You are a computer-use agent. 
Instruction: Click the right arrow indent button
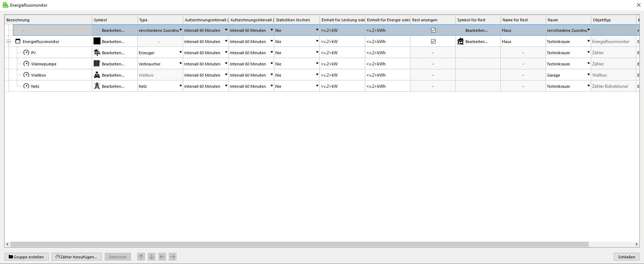173,257
